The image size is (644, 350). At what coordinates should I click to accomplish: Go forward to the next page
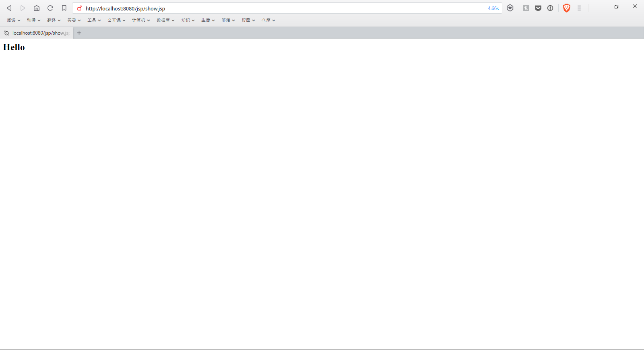tap(23, 8)
